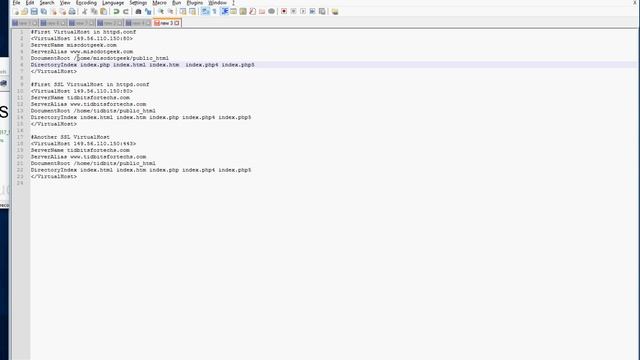Open the Run menu

click(176, 3)
